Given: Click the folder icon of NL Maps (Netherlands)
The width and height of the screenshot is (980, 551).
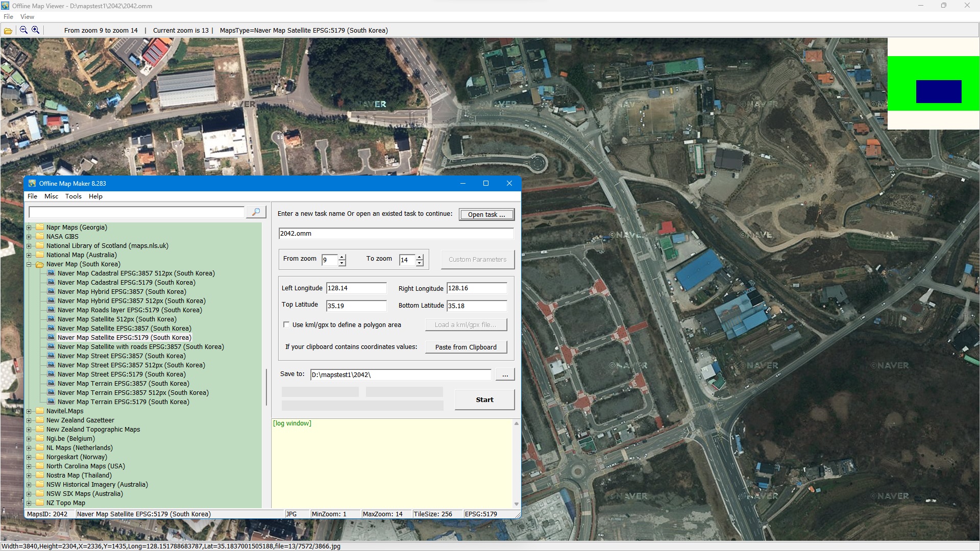Looking at the screenshot, I should [40, 447].
